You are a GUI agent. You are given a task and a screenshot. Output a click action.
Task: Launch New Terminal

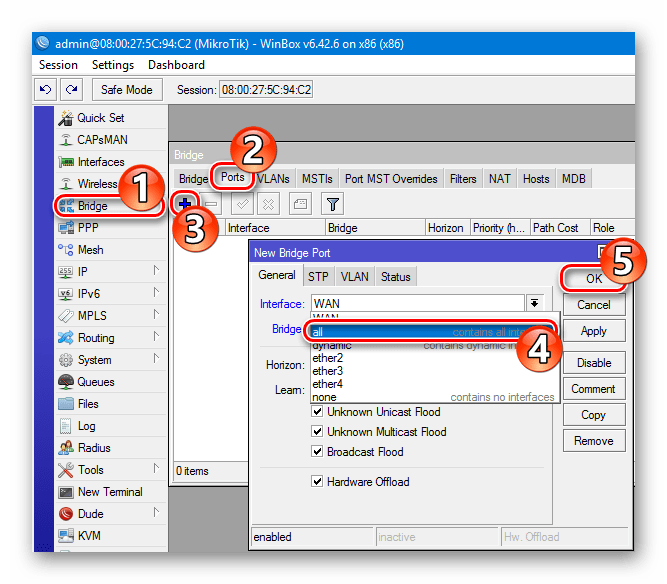tap(111, 492)
